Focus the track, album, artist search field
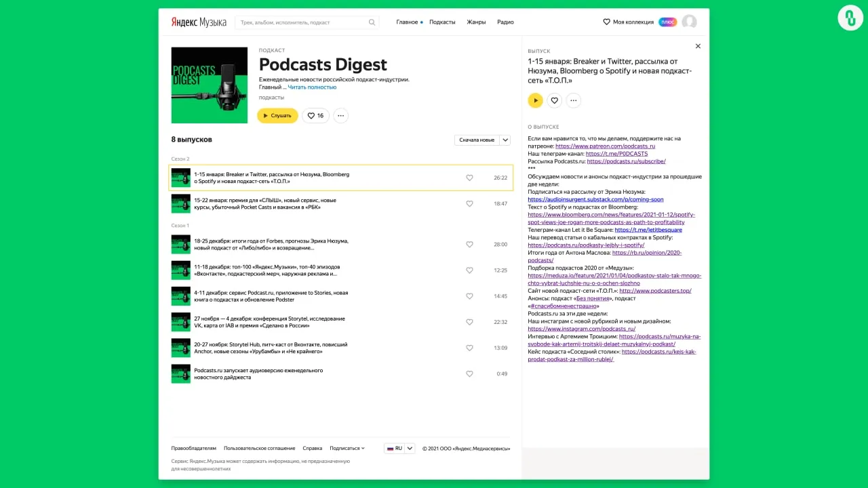Viewport: 868px width, 488px height. click(307, 22)
